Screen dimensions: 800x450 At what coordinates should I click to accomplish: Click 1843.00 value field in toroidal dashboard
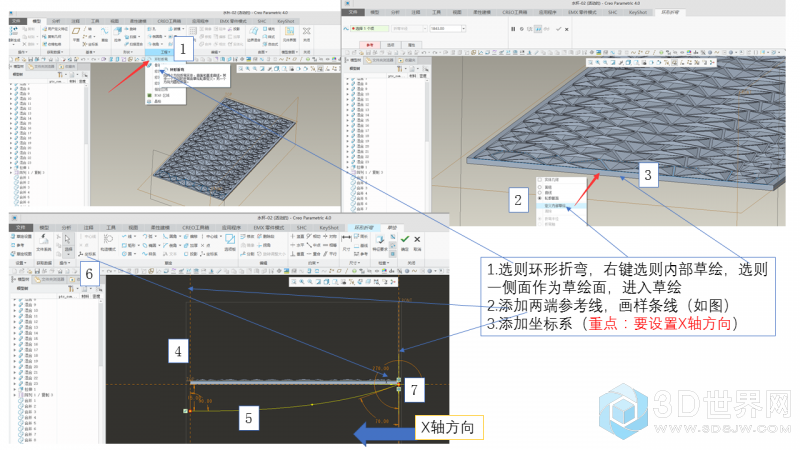[x=445, y=29]
